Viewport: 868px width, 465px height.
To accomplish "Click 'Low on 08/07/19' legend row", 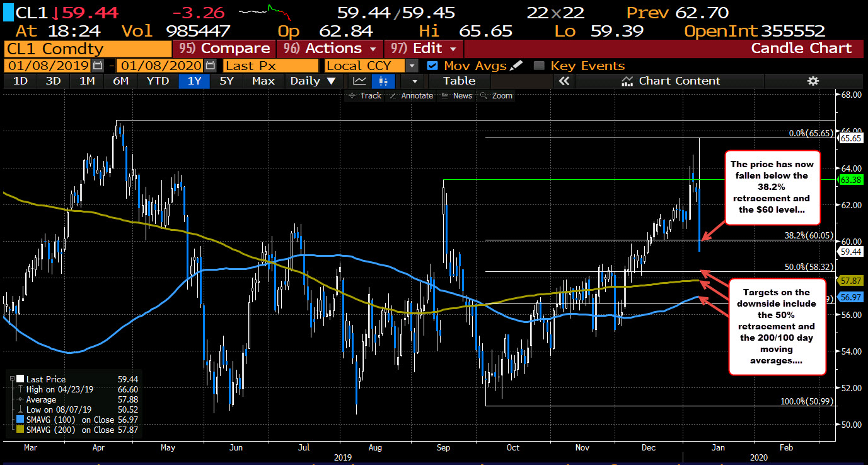I will click(82, 409).
